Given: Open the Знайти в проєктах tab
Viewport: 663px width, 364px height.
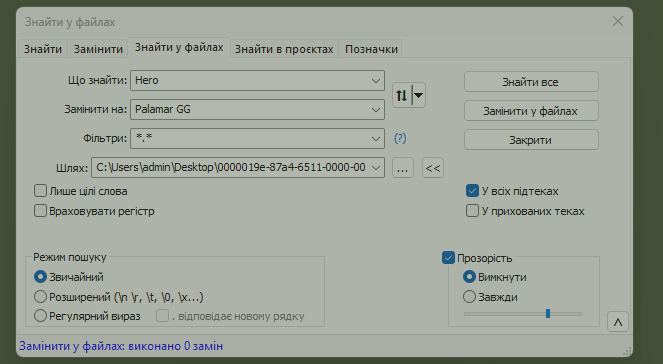Looking at the screenshot, I should (284, 49).
